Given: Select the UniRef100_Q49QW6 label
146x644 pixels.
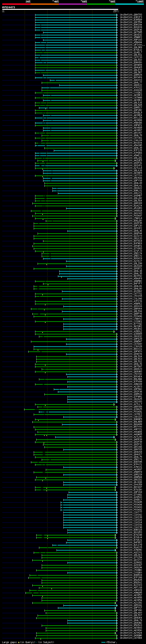Looking at the screenshot, I should point(131,635).
